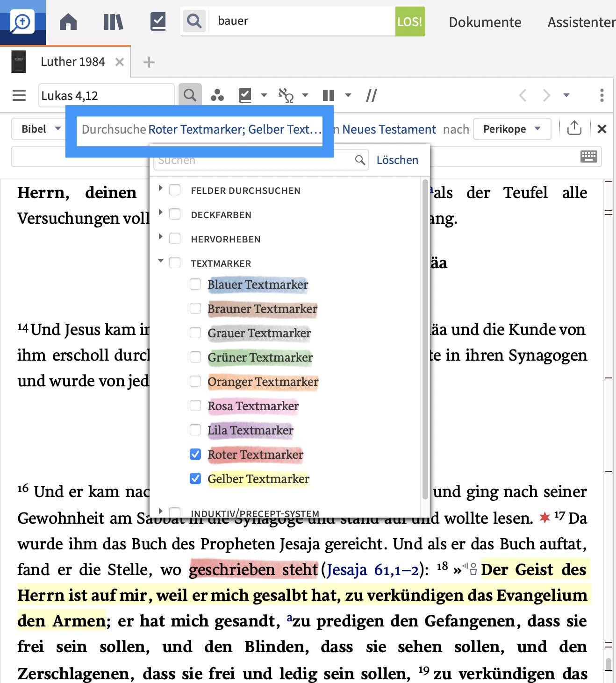Viewport: 616px width, 683px height.
Task: Expand the DECKFARBEN group
Action: click(x=160, y=212)
